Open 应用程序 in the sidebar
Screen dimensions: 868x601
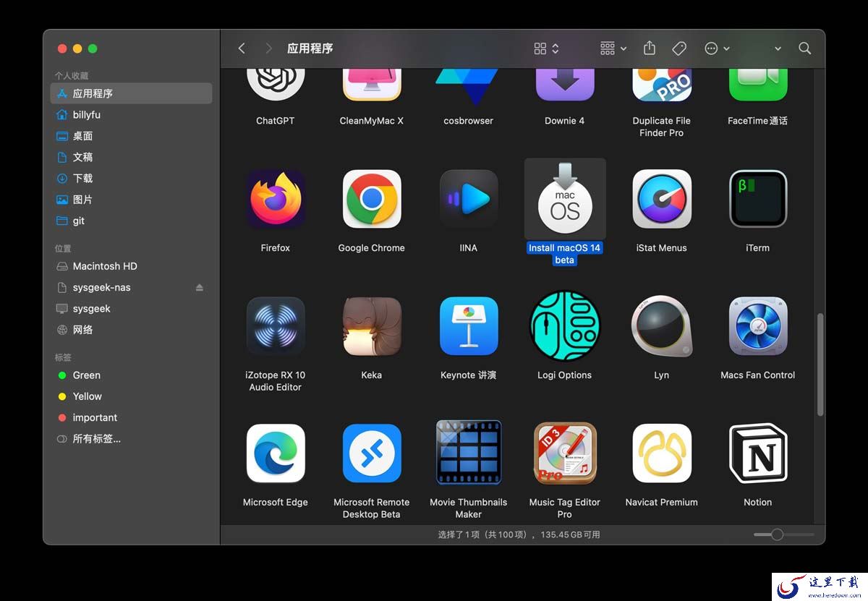(x=131, y=93)
